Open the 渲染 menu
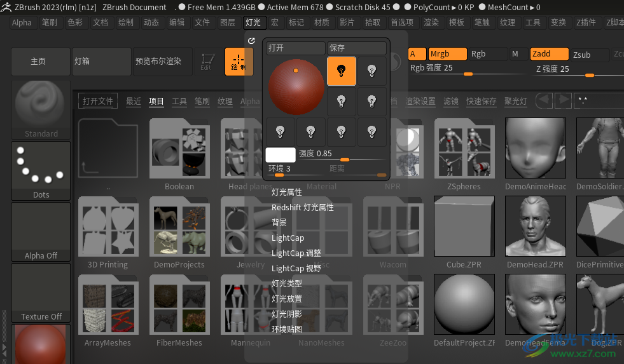 click(431, 23)
